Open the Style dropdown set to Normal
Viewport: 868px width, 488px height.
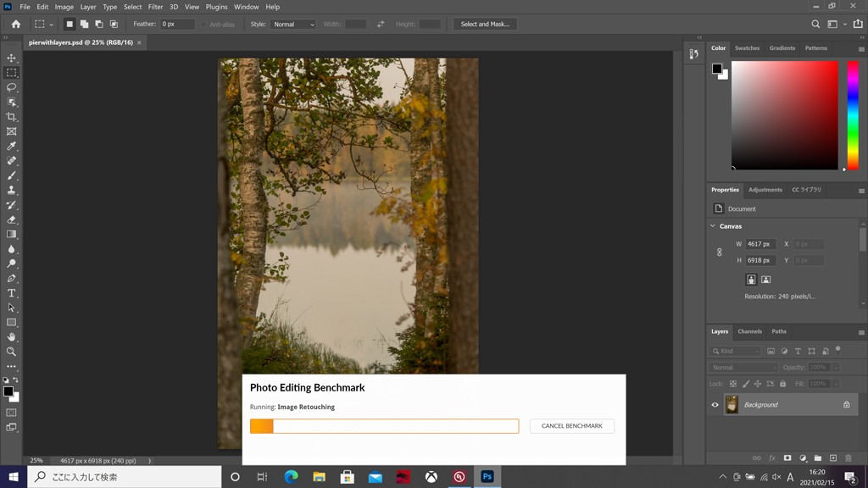(x=292, y=25)
